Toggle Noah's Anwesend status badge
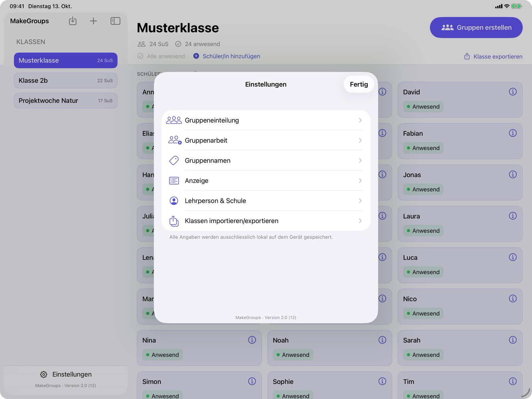 pyautogui.click(x=293, y=355)
